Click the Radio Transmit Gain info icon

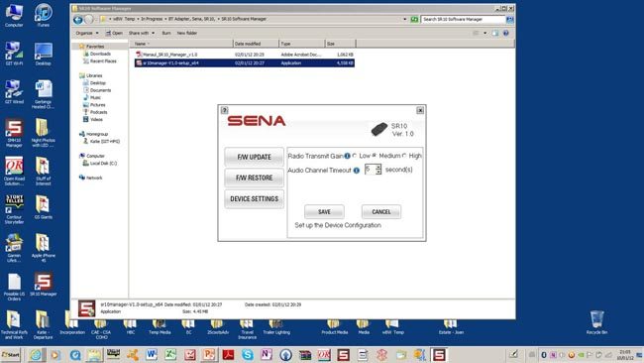click(x=348, y=156)
